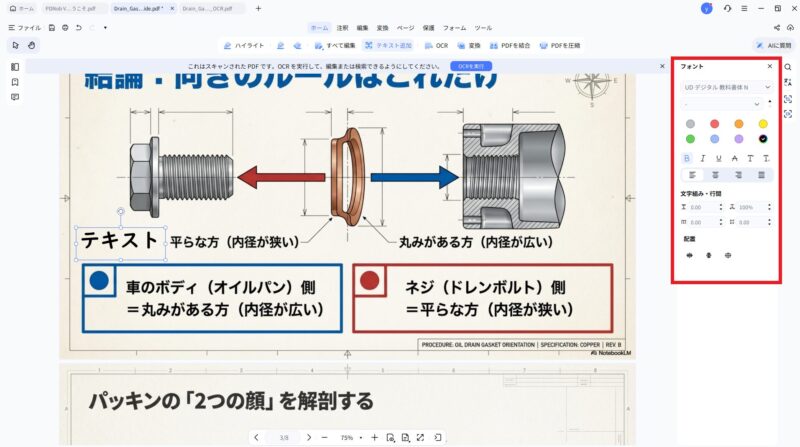Go to next page arrow

pos(309,438)
